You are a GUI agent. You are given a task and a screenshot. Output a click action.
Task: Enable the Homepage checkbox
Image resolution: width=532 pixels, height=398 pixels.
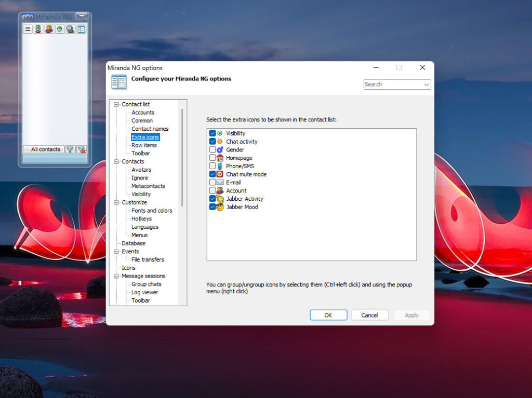212,158
